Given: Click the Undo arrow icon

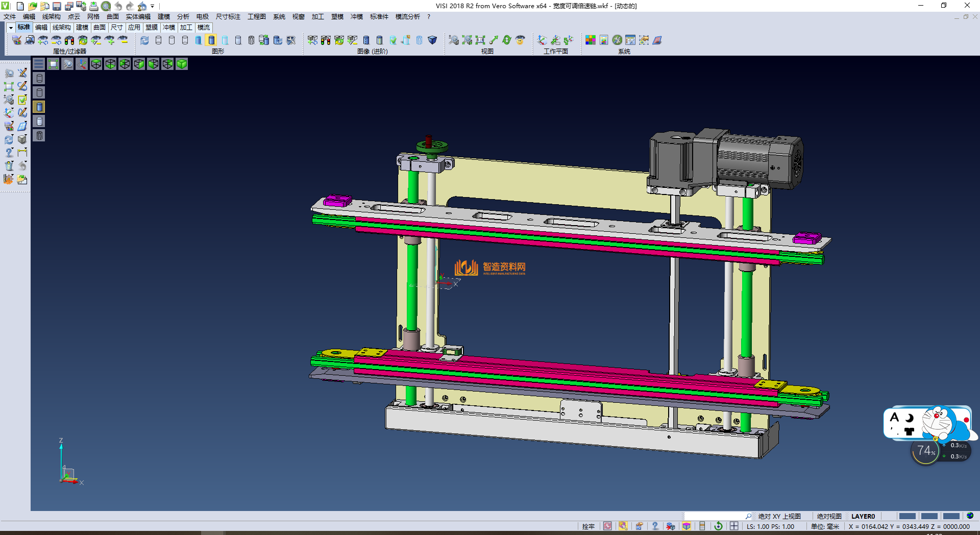Looking at the screenshot, I should point(118,6).
